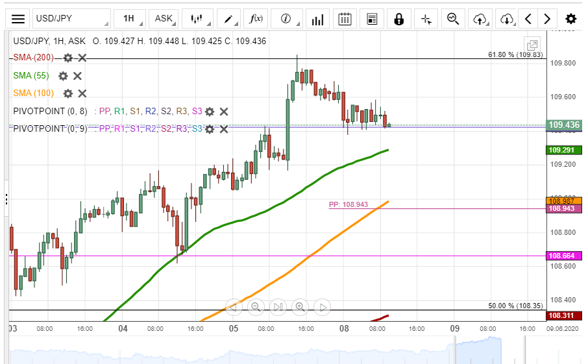Click the 50.00 % (108.35) Fibonacci label
Image resolution: width=588 pixels, height=364 pixels.
515,306
